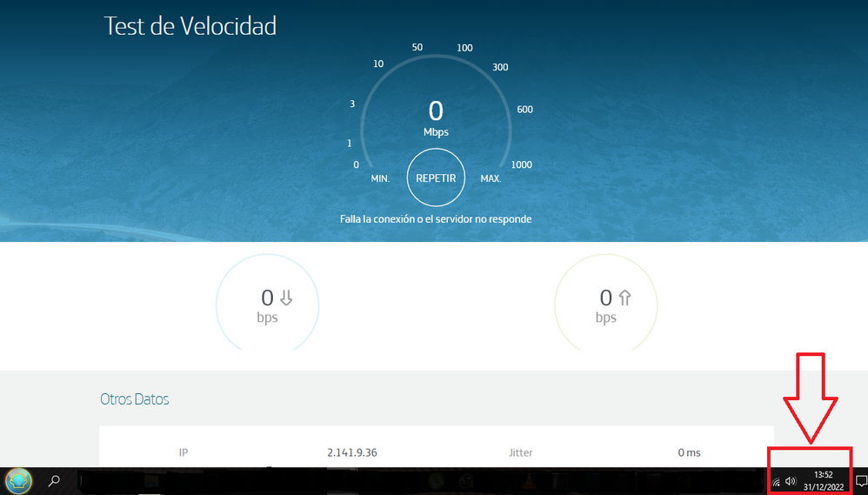Click the 0 ms jitter value

tap(689, 452)
